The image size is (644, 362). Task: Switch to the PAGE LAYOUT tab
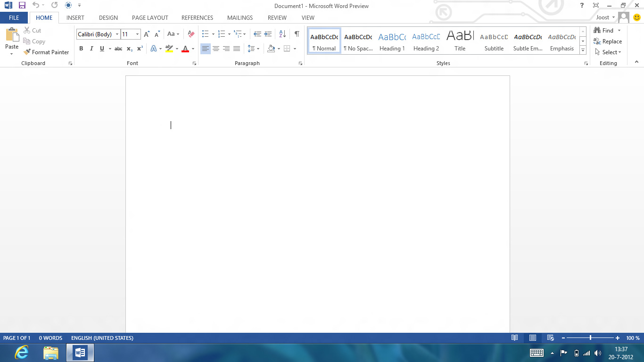click(150, 18)
